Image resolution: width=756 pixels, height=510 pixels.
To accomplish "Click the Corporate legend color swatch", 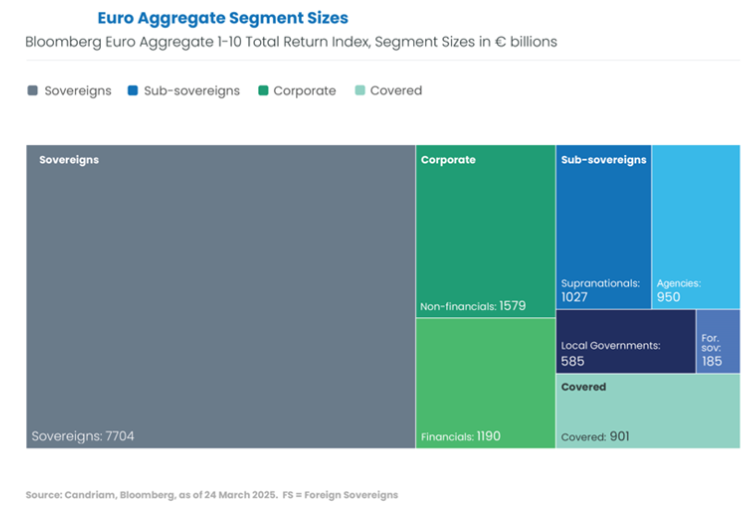I will (263, 91).
